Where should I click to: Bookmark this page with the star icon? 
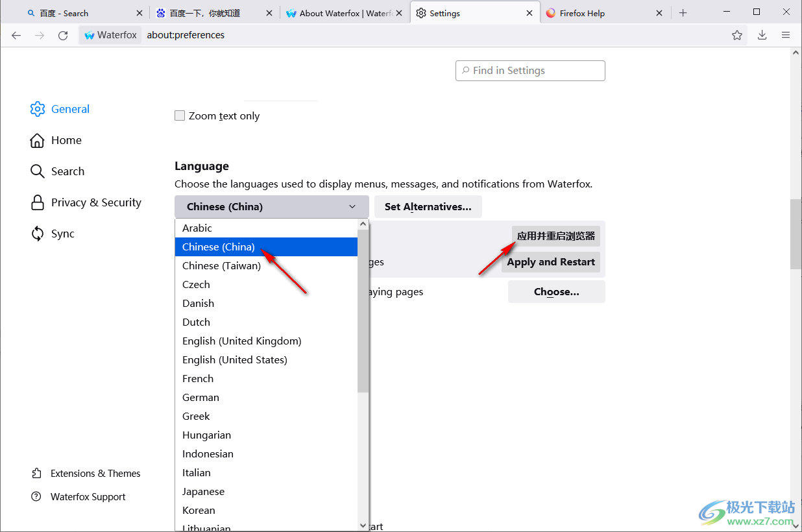click(737, 35)
